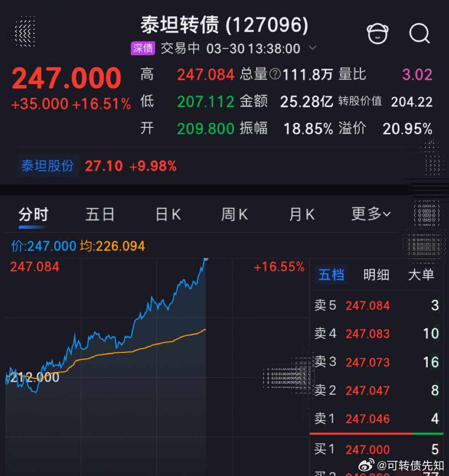This screenshot has height=476, width=449.
Task: Tap the assistant robot face icon
Action: [x=378, y=33]
